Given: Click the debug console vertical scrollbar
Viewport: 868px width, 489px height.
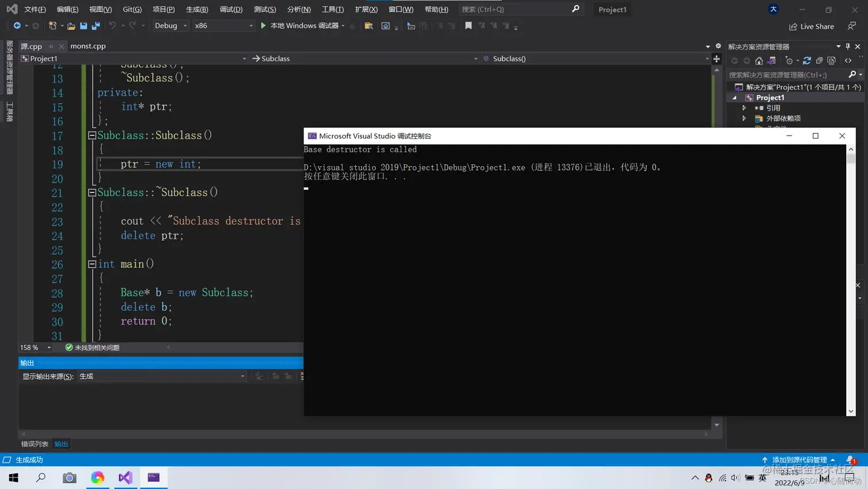Looking at the screenshot, I should point(851,280).
